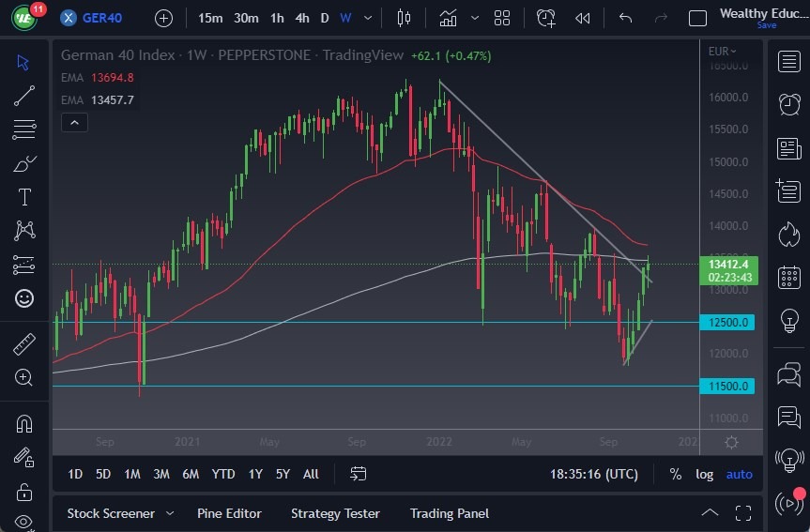Collapse the indicator legend chevron
Viewport: 810px width, 532px height.
click(x=74, y=122)
